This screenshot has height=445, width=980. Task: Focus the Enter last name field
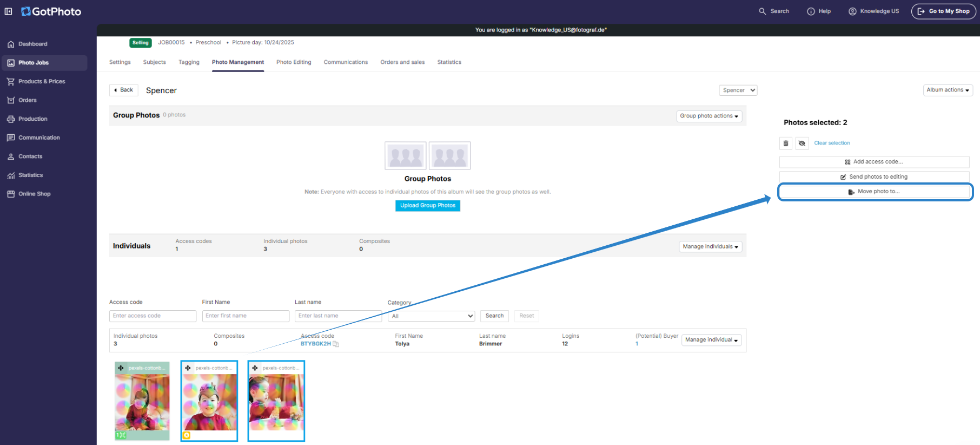(x=338, y=316)
